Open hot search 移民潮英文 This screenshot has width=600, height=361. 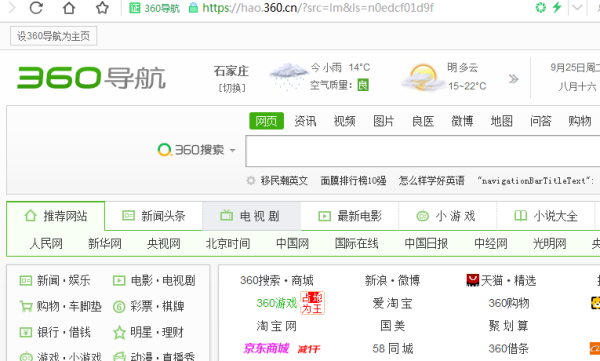coord(284,180)
